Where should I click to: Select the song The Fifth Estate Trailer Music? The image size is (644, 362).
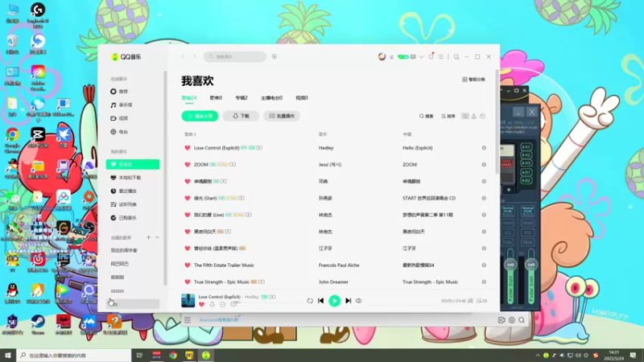[224, 265]
